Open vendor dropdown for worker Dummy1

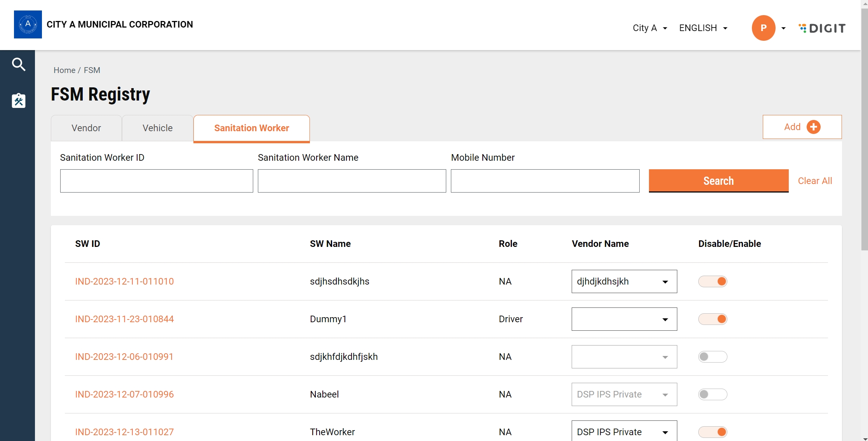pyautogui.click(x=624, y=319)
